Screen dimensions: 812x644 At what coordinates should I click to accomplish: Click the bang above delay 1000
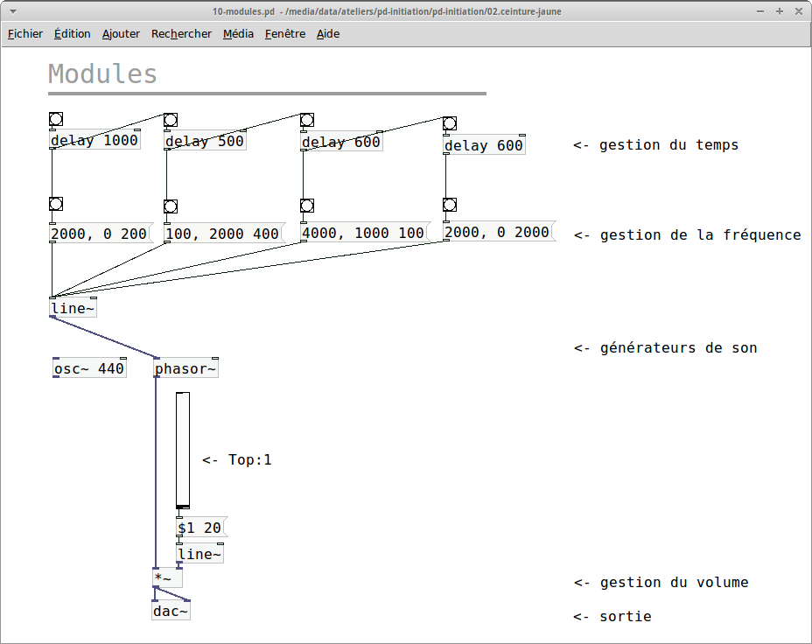point(56,119)
